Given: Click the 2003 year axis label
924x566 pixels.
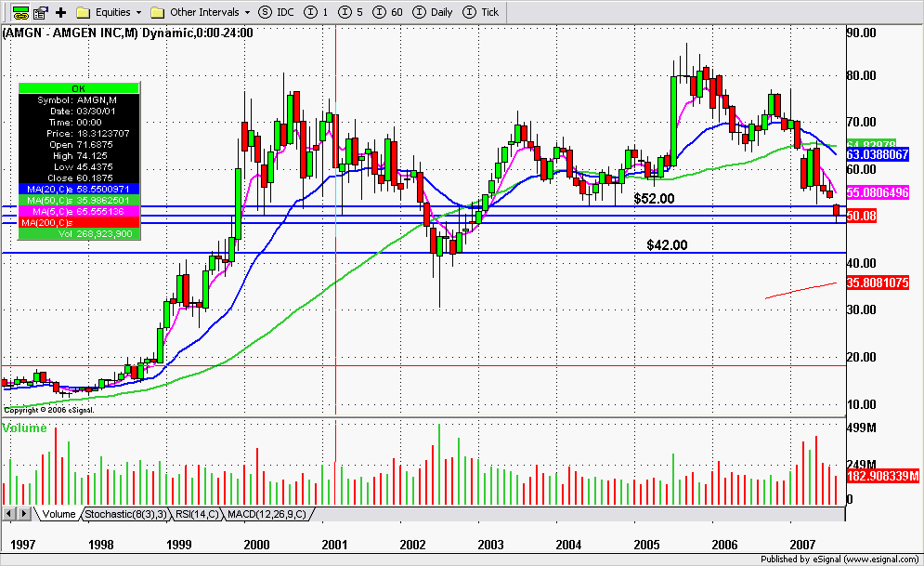Looking at the screenshot, I should pos(490,545).
